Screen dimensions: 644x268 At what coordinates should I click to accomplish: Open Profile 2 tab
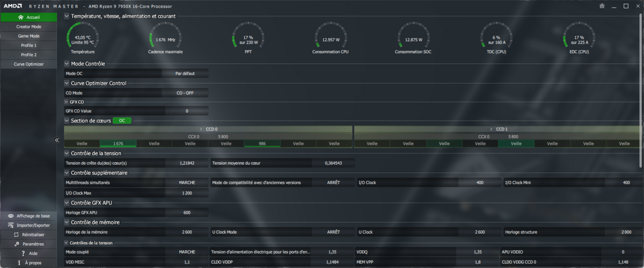(x=28, y=55)
